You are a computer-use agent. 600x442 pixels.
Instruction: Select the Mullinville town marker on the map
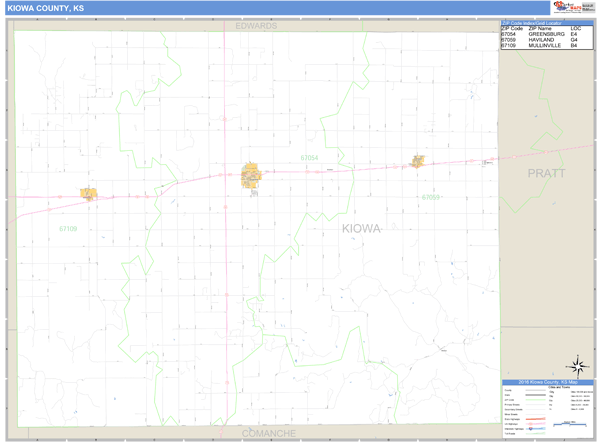pyautogui.click(x=88, y=194)
